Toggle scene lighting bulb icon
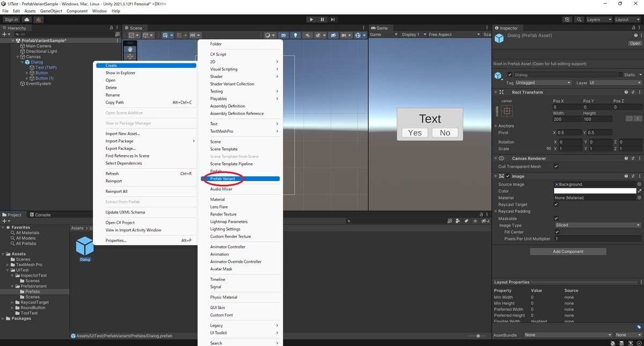The height and width of the screenshot is (346, 644). click(294, 35)
